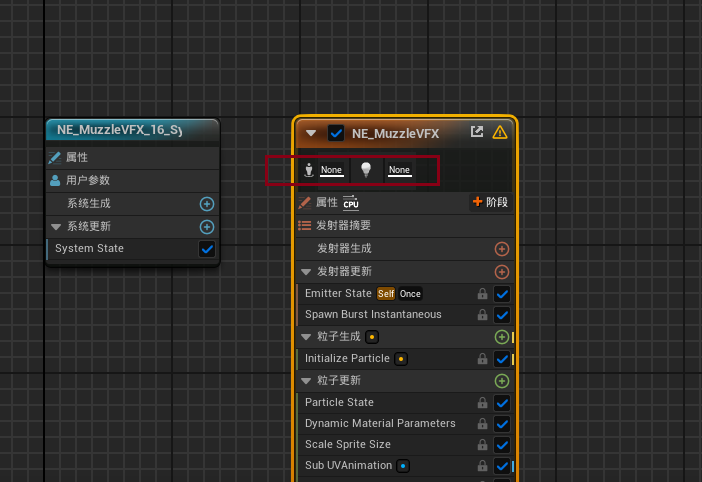Click the light bulb renderer icon
Viewport: 702px width, 482px height.
pos(366,170)
